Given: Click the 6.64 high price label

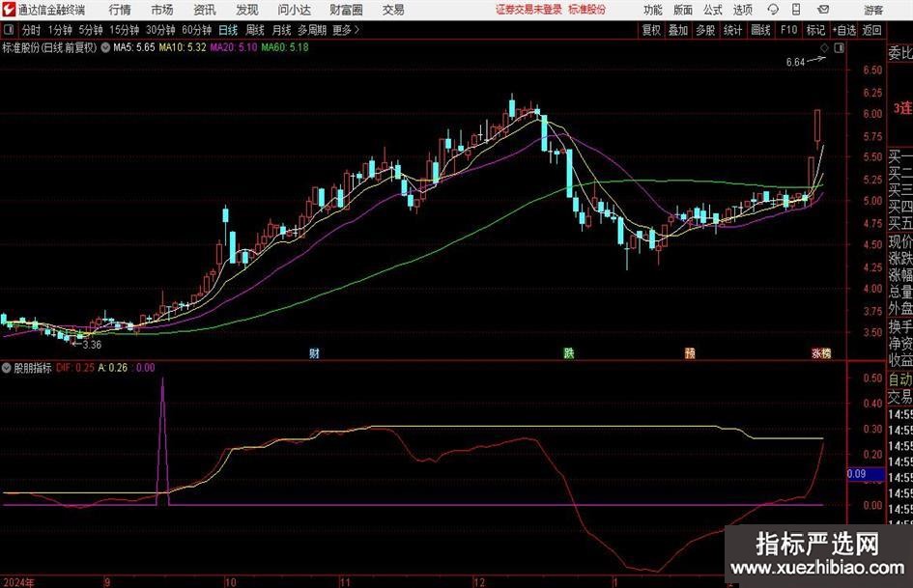Looking at the screenshot, I should point(795,63).
